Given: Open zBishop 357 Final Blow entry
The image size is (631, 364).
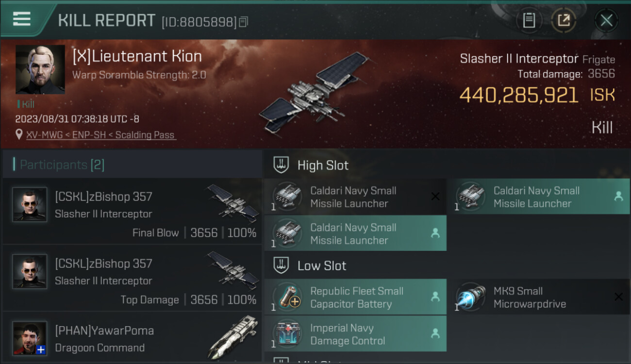Looking at the screenshot, I should [x=132, y=211].
